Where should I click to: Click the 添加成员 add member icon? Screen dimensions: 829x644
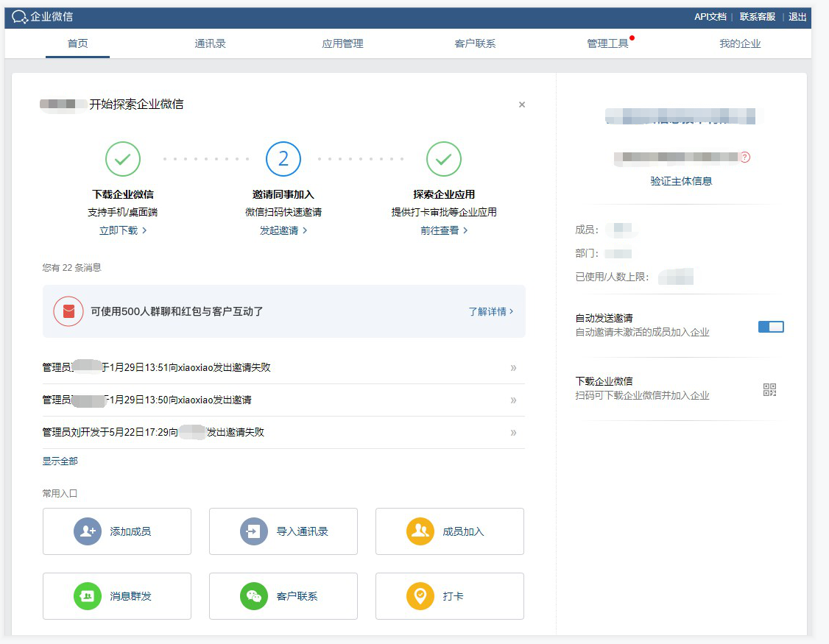tap(88, 531)
